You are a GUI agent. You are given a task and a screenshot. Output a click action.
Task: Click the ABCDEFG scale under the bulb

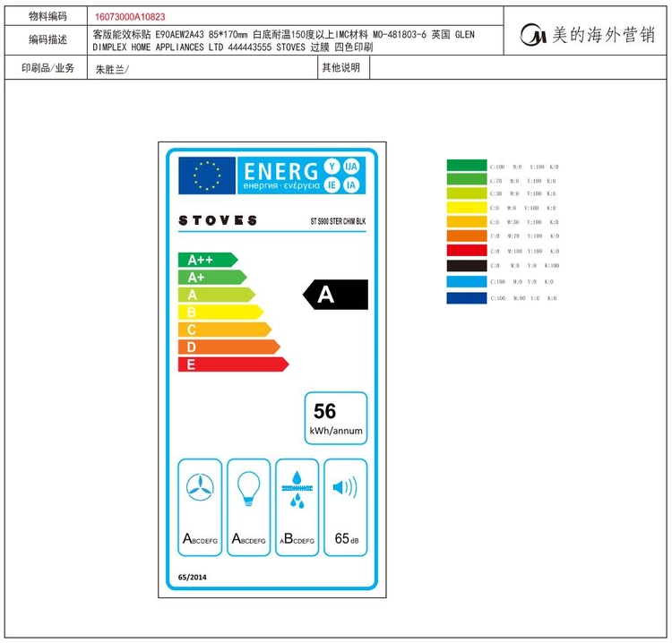248,538
